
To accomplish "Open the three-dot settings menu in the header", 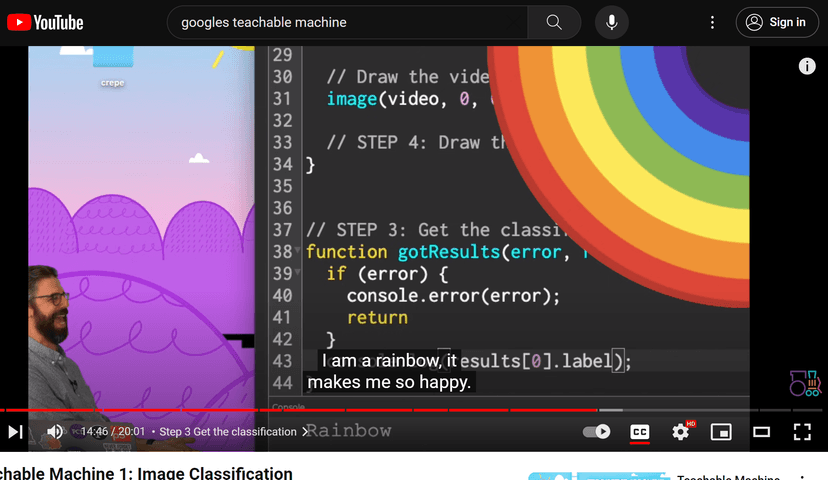I will [712, 22].
